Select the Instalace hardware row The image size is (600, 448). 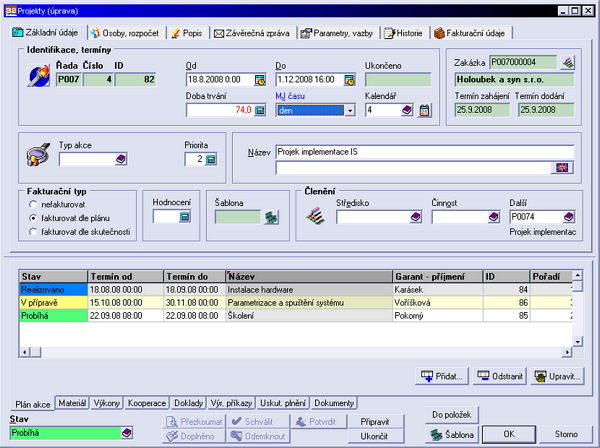click(x=296, y=290)
